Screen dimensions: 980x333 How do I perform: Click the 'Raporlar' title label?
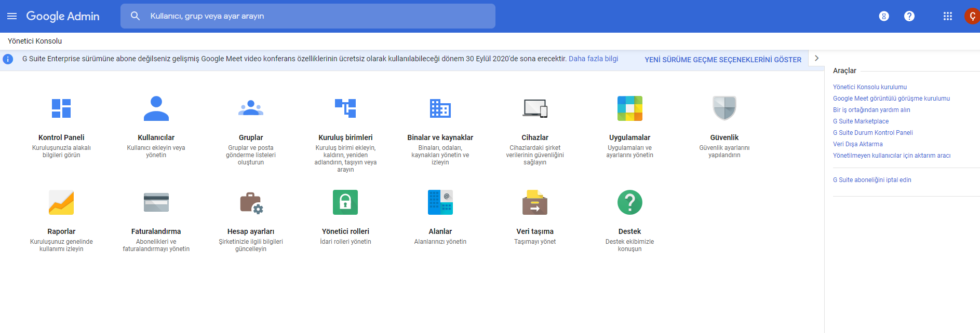[x=61, y=231]
